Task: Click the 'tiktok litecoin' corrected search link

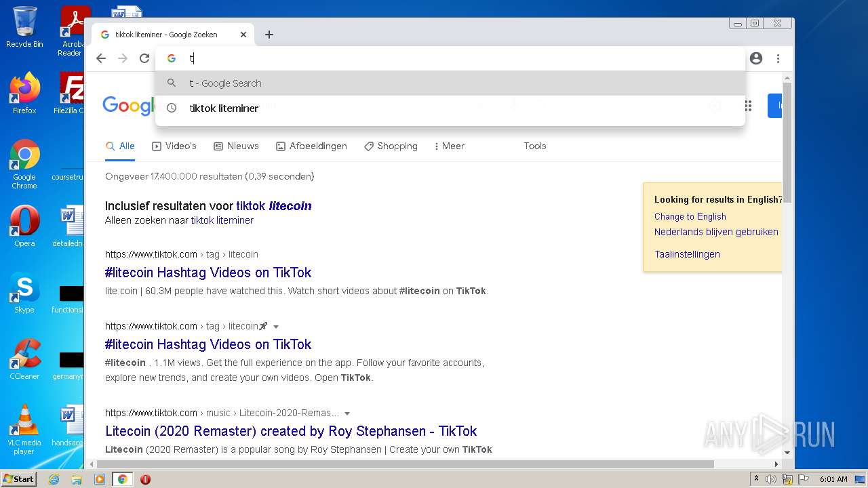Action: pos(274,206)
